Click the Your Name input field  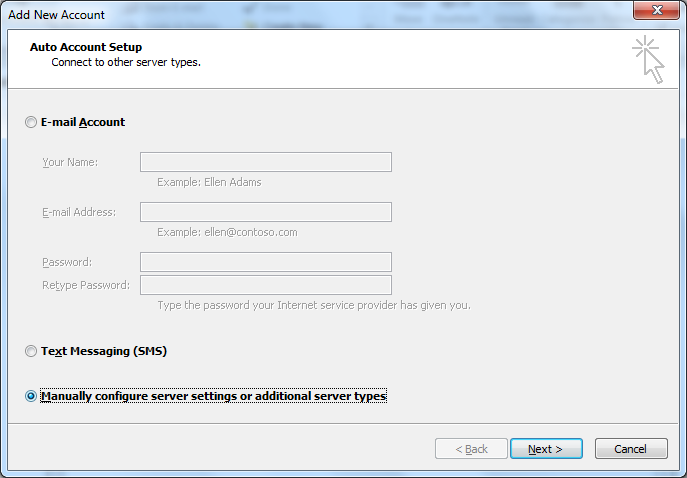266,162
